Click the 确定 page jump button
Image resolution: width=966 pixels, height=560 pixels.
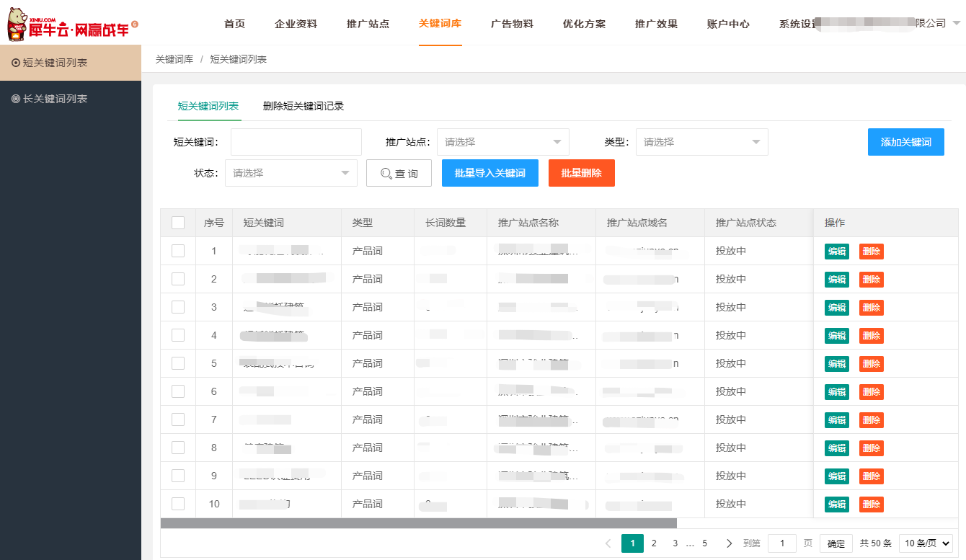coord(836,543)
